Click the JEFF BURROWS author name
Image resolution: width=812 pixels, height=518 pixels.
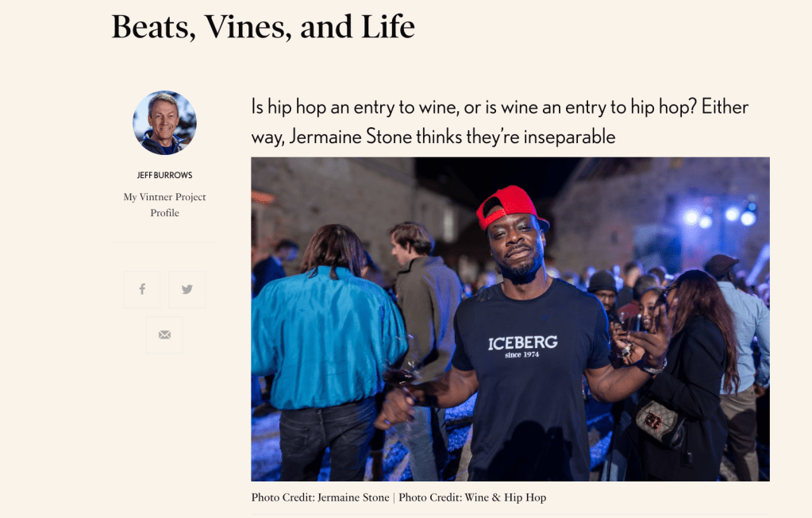click(x=164, y=175)
